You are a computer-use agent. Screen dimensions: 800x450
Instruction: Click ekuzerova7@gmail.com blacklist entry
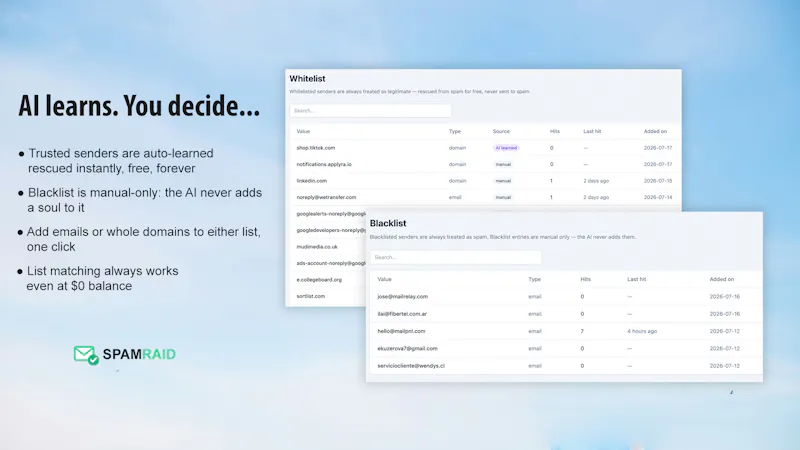tap(407, 348)
